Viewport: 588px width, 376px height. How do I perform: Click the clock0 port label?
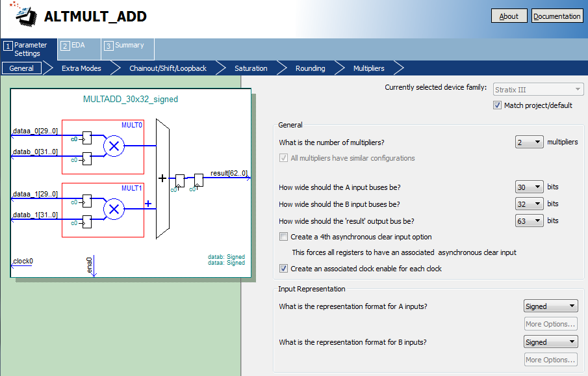coord(23,261)
